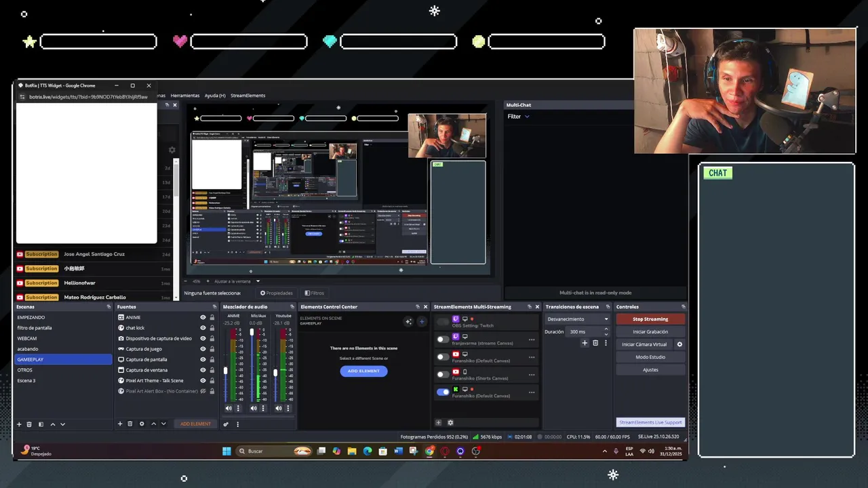Open the Ajustar a la ventana zoom dropdown

point(237,281)
